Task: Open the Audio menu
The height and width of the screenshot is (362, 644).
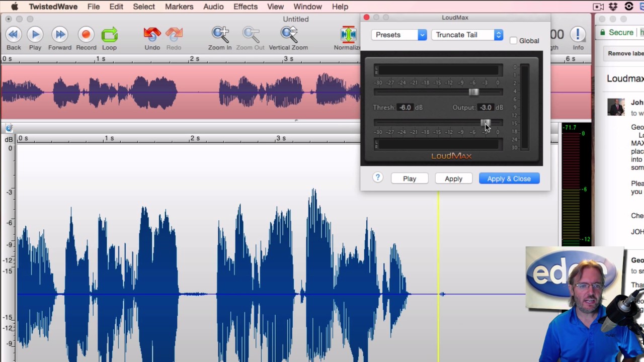Action: point(213,7)
